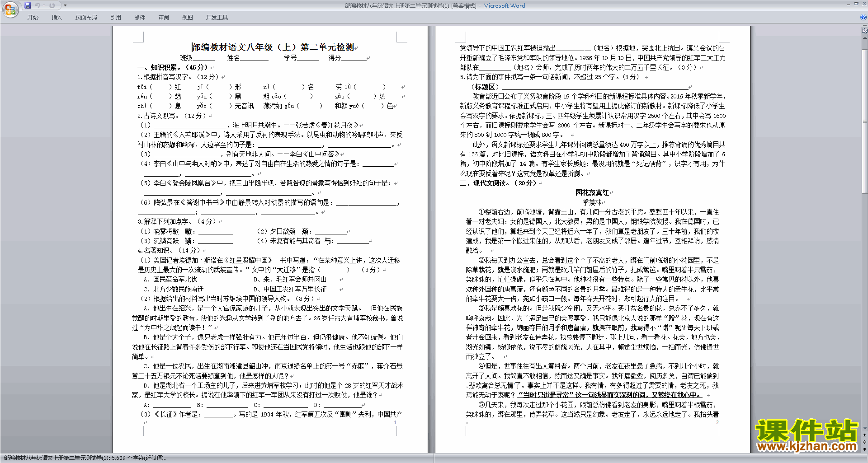Click text 2.古诗文默写。(12分)
The height and width of the screenshot is (463, 868).
tap(172, 116)
